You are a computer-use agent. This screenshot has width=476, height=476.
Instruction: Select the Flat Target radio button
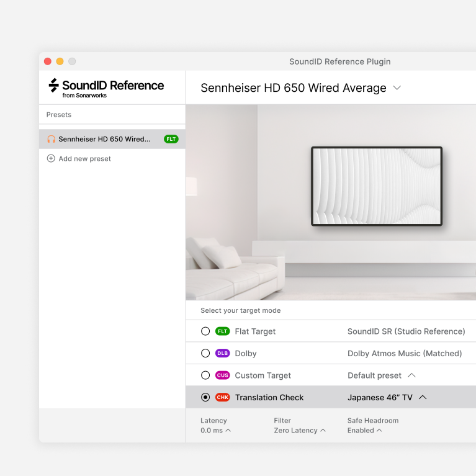pyautogui.click(x=205, y=331)
